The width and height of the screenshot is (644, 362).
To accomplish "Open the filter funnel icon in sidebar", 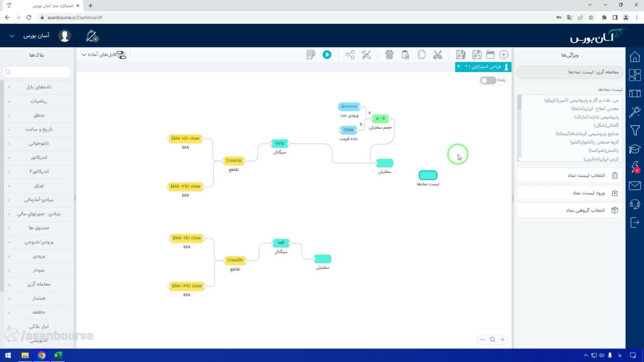I will pyautogui.click(x=635, y=131).
